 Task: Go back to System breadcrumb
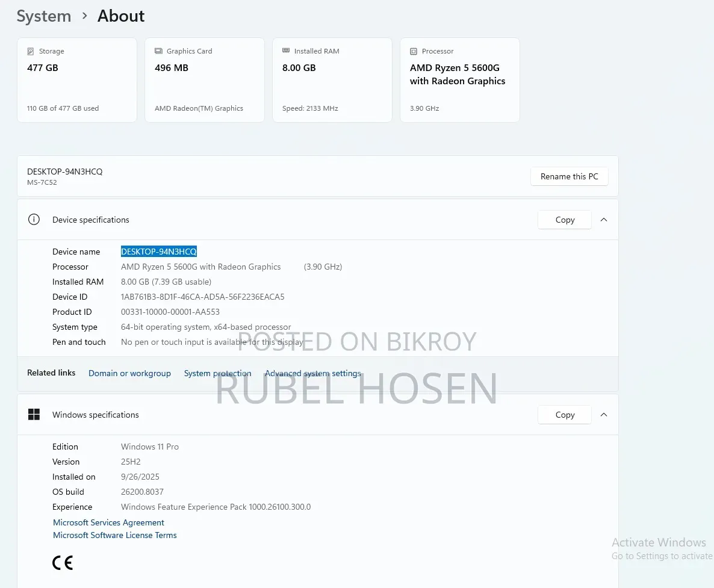[44, 16]
